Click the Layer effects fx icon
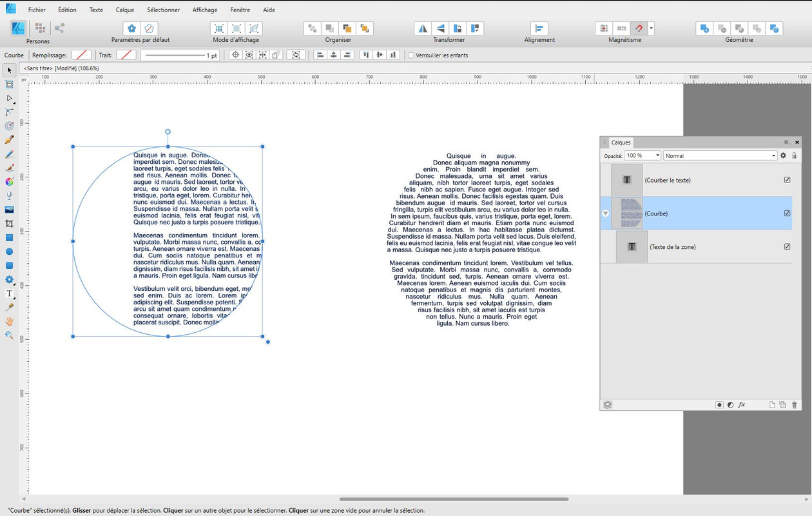 tap(742, 404)
